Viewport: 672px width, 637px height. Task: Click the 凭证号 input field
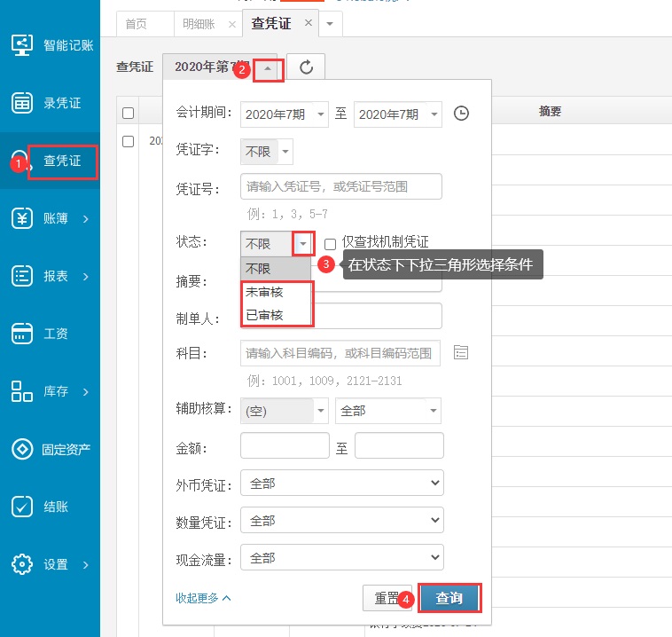click(340, 187)
